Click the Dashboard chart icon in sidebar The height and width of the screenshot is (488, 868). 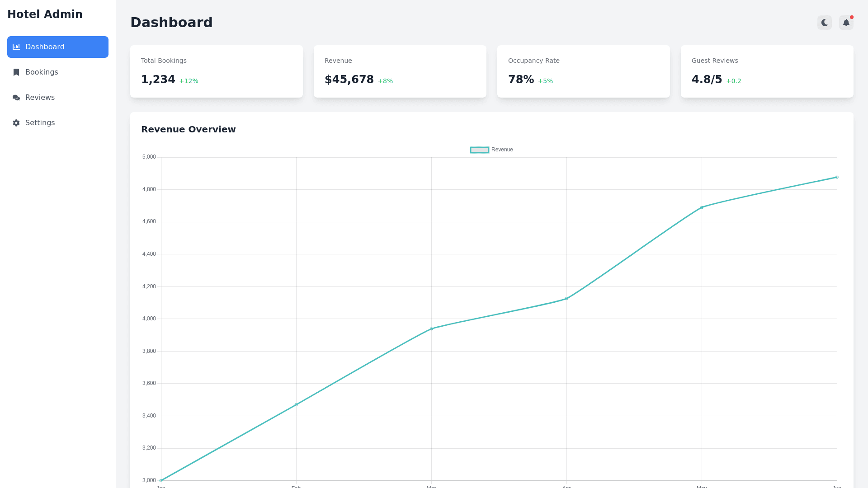click(x=16, y=47)
